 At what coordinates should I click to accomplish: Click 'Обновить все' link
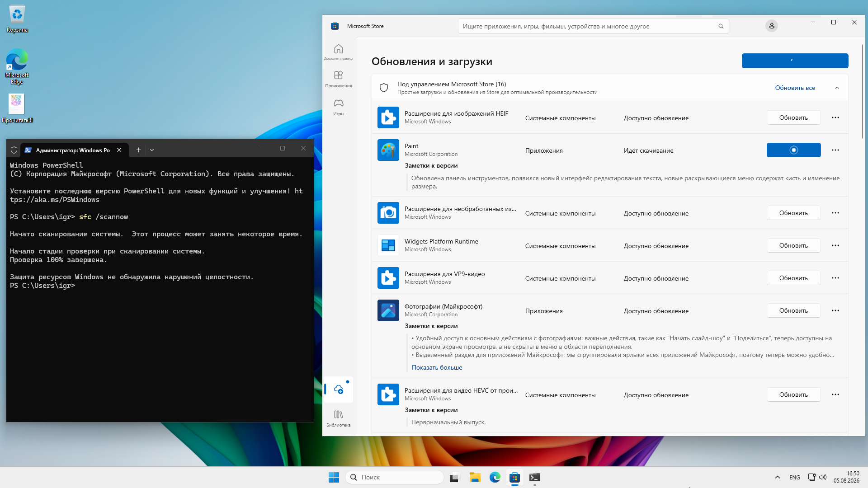click(795, 88)
